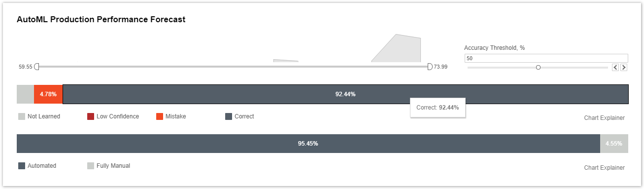Toggle the Low Confidence legend swatch
Image resolution: width=644 pixels, height=189 pixels.
click(91, 116)
